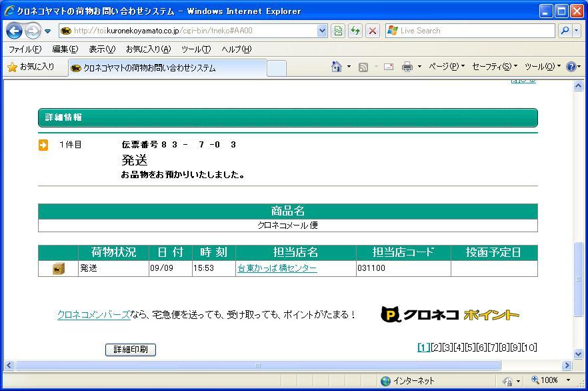The height and width of the screenshot is (391, 588).
Task: Click the インターネット zone globe icon
Action: pos(385,381)
